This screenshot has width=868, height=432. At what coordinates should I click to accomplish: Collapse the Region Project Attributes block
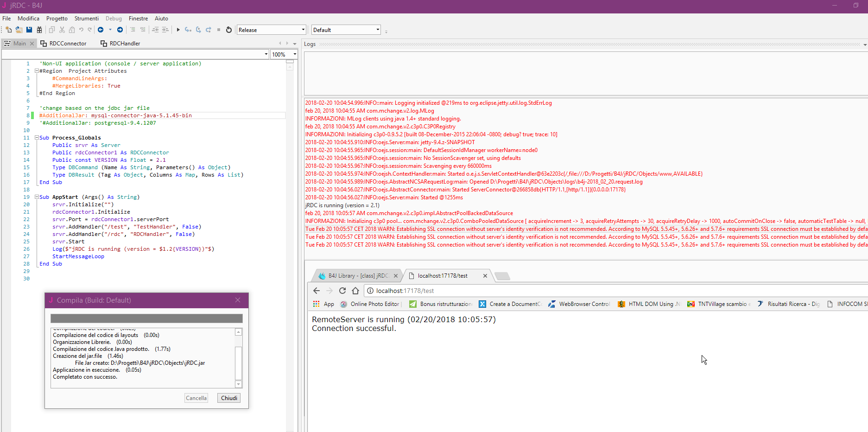[x=37, y=71]
